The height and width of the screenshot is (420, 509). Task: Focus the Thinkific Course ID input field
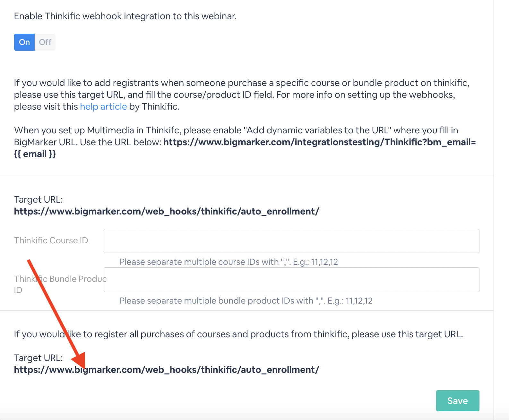[291, 241]
